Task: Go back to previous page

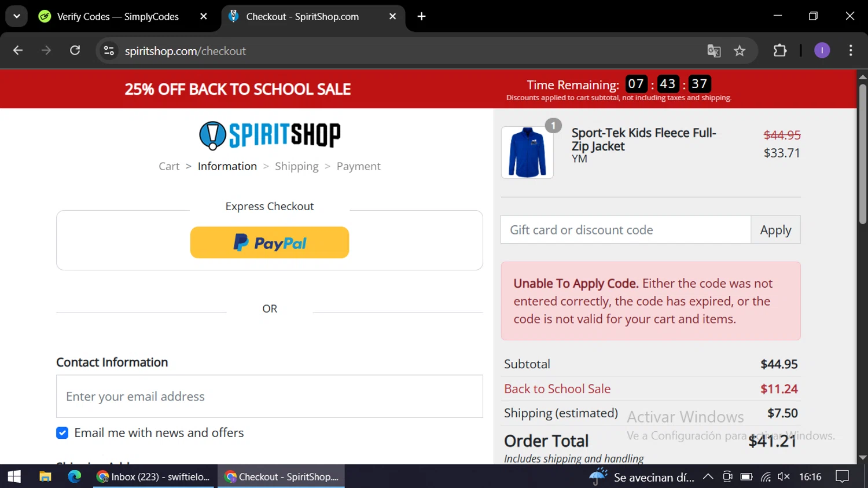Action: click(x=18, y=50)
